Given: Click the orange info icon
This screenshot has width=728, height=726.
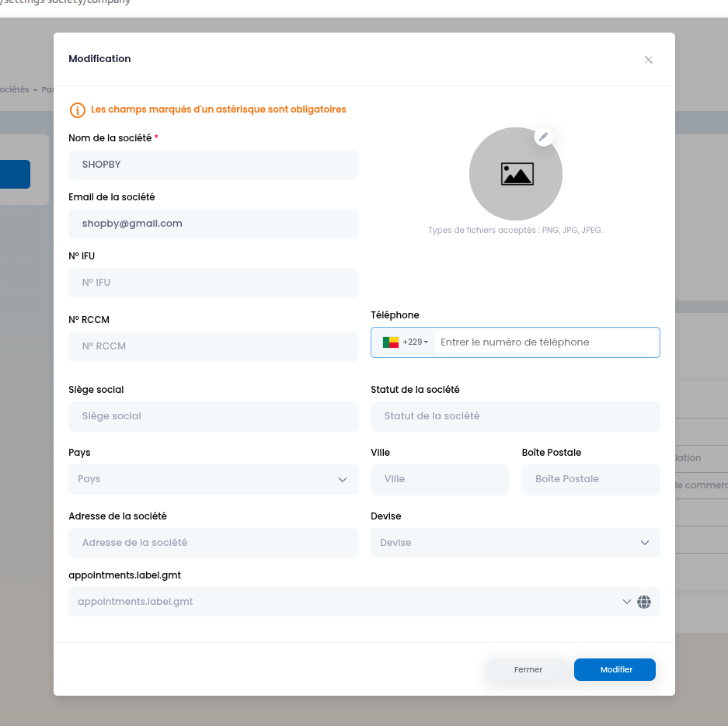Looking at the screenshot, I should [x=77, y=110].
